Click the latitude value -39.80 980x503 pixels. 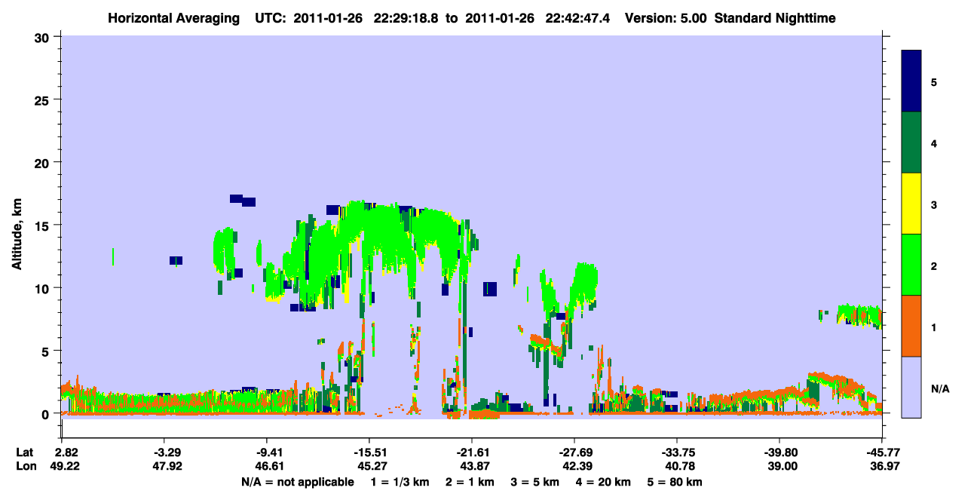(x=779, y=452)
